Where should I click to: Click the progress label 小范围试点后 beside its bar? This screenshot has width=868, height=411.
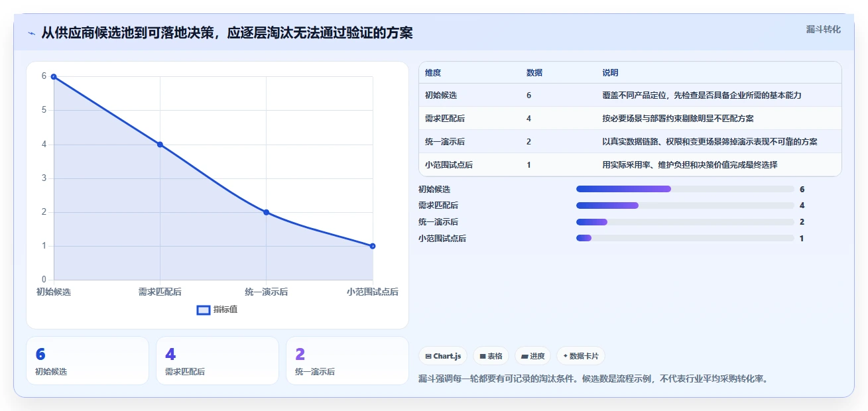[442, 239]
